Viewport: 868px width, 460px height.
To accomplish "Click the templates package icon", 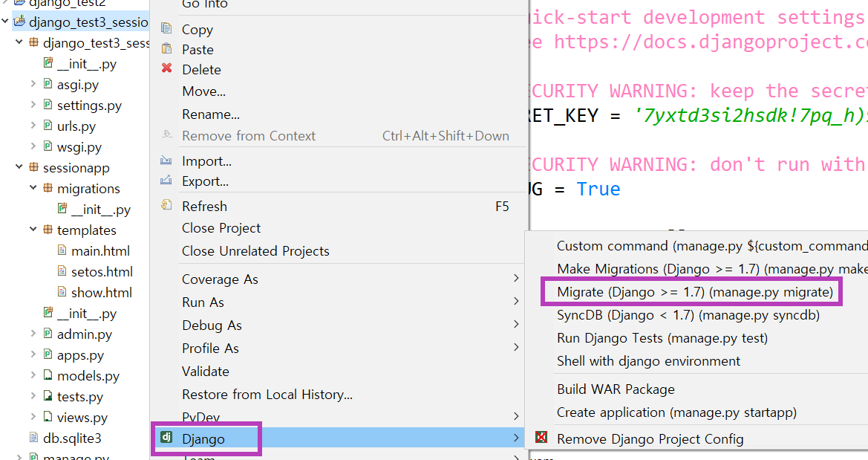I will tap(48, 230).
